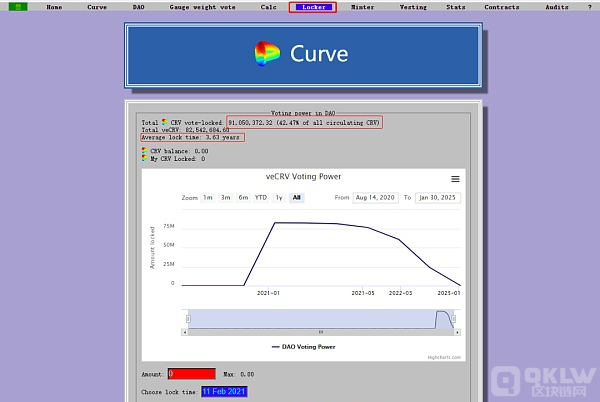Screen dimensions: 600x402
Task: Click CRV icon in Total CRV vote-locked line
Action: 165,122
